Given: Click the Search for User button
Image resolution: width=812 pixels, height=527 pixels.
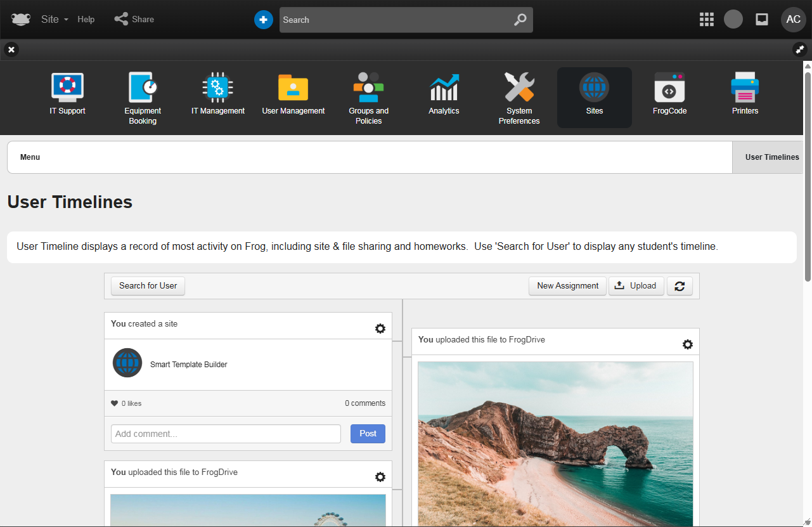Looking at the screenshot, I should pos(148,286).
